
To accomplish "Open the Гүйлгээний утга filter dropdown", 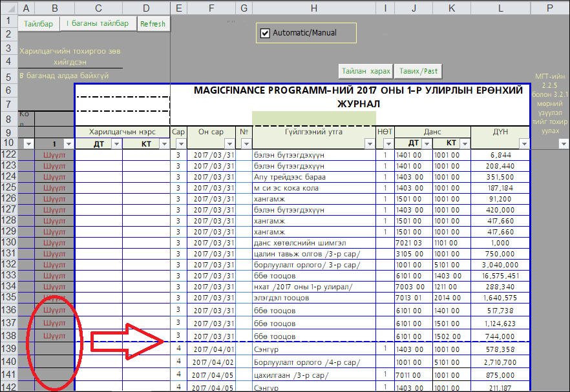I will point(370,144).
